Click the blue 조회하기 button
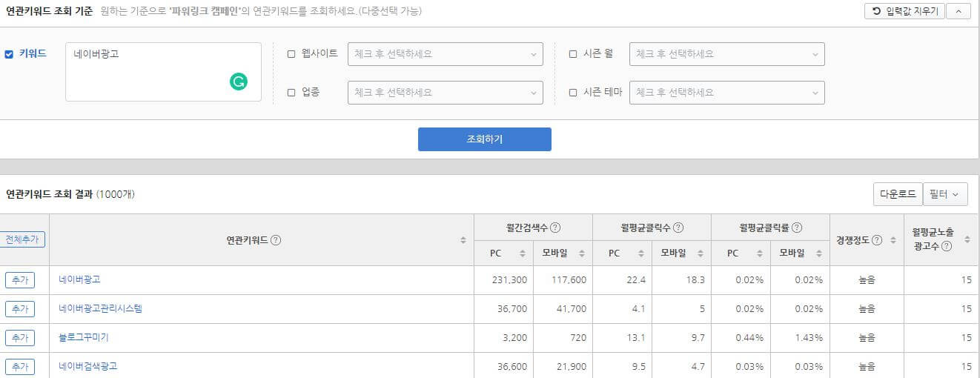Viewport: 980px width, 378px height. (x=485, y=139)
